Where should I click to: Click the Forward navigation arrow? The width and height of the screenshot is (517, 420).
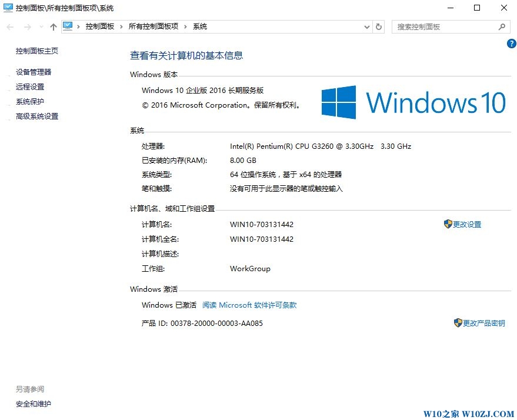28,27
